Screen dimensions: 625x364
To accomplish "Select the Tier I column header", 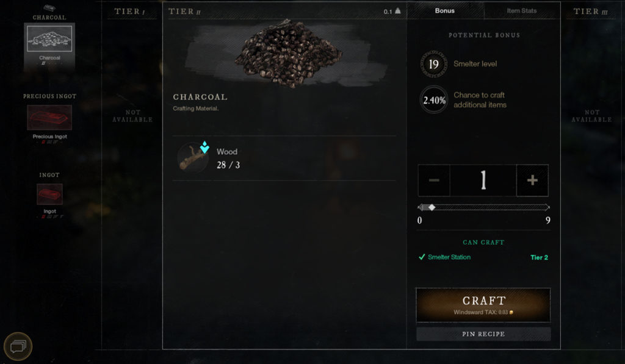I will (129, 12).
